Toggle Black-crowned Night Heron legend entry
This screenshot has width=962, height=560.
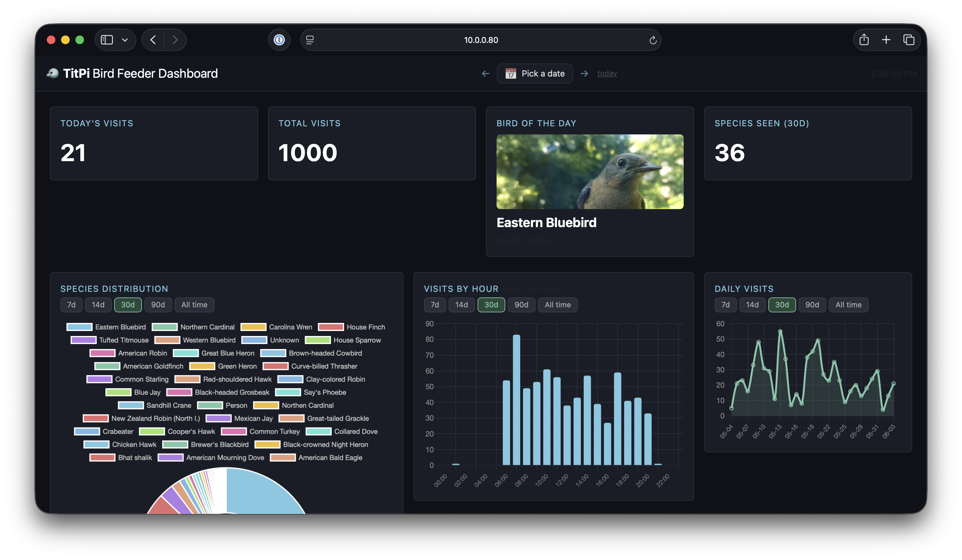[312, 444]
